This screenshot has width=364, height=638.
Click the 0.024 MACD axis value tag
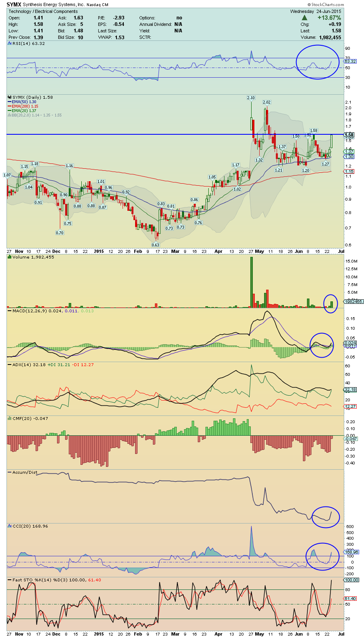(350, 343)
